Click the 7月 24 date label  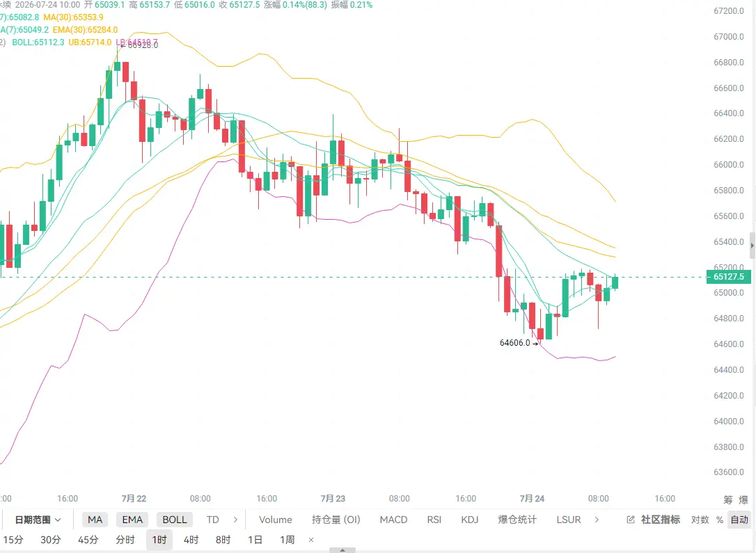(532, 499)
